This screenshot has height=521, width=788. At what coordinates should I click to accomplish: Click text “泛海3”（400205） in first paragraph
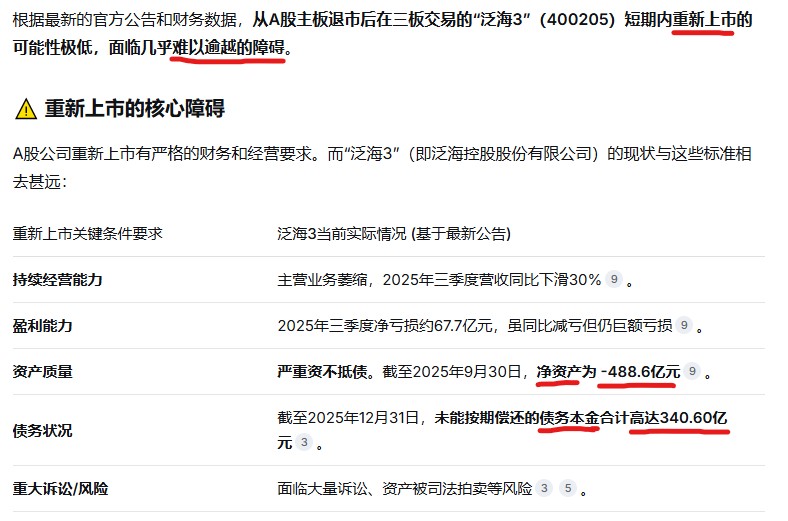click(544, 20)
